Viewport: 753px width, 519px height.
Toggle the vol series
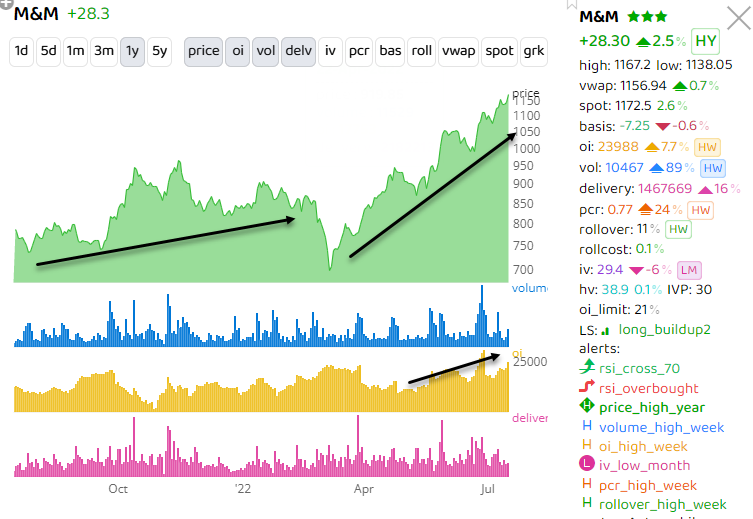click(266, 51)
